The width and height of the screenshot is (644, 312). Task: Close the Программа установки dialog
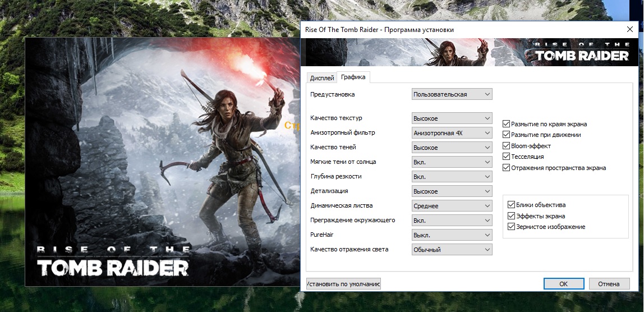[x=629, y=30]
